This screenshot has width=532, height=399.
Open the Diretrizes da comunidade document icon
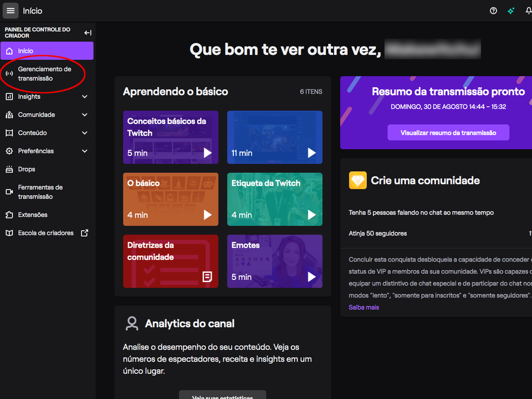(207, 276)
